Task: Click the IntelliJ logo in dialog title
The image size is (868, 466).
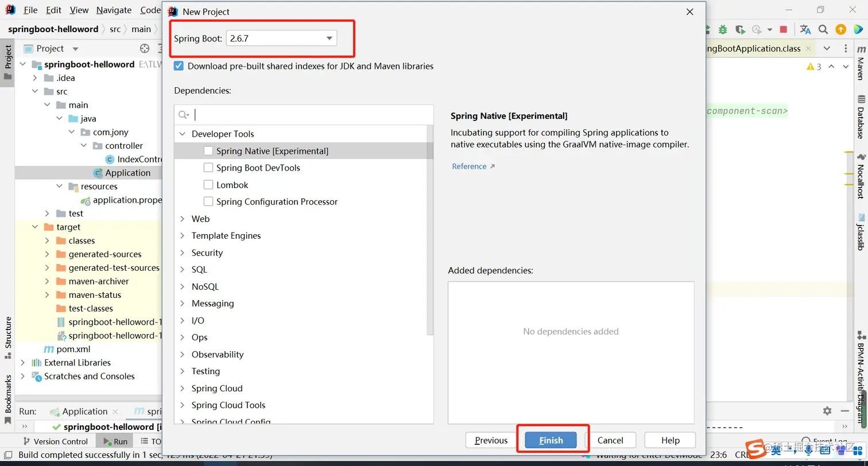Action: point(173,11)
